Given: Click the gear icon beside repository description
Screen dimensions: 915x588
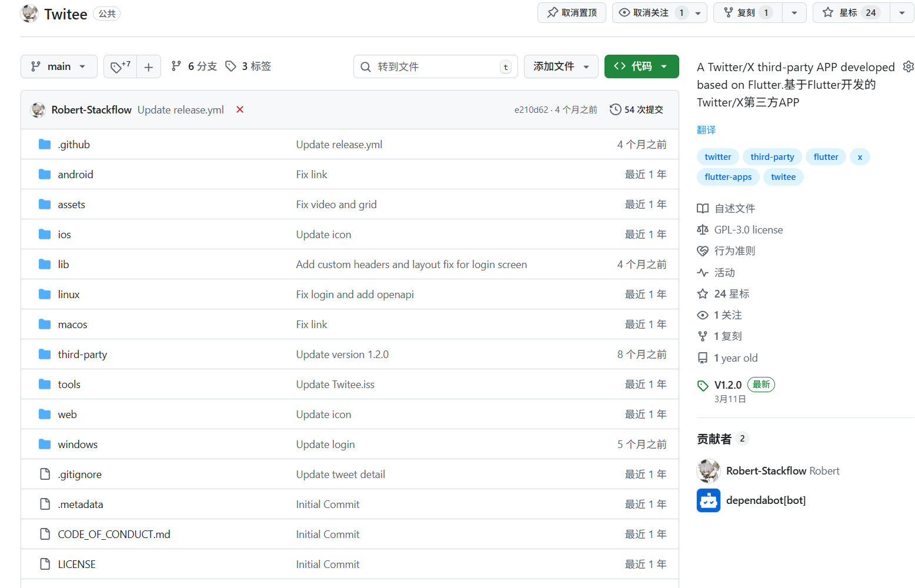Looking at the screenshot, I should click(908, 66).
